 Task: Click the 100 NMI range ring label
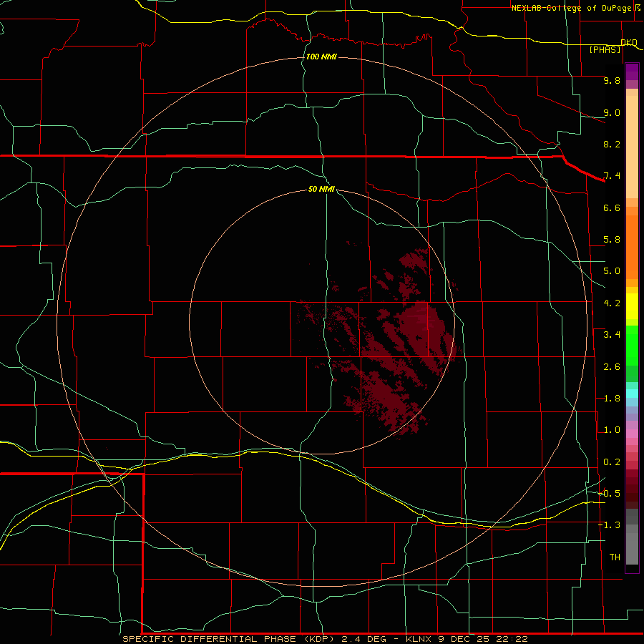[x=321, y=57]
